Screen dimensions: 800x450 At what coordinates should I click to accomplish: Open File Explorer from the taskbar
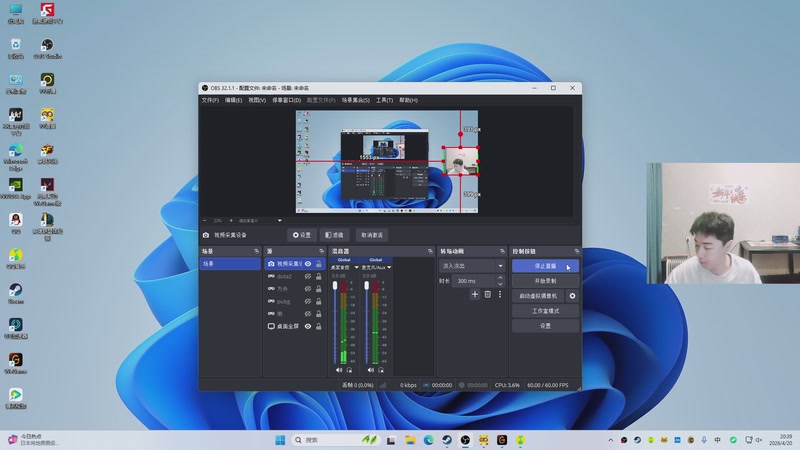[410, 440]
